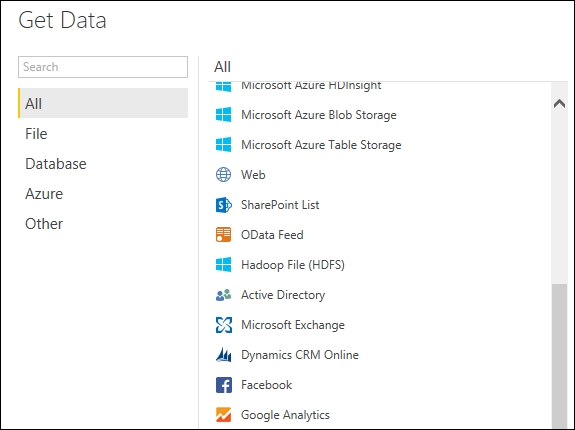The image size is (575, 430).
Task: Click the Azure Table Storage Windows icon
Action: pos(223,145)
